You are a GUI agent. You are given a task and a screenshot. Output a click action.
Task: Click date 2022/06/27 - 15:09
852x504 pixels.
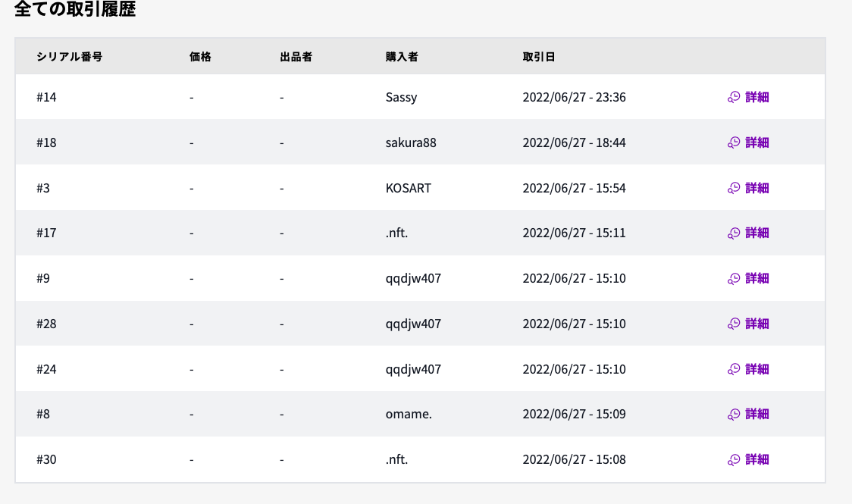click(575, 415)
